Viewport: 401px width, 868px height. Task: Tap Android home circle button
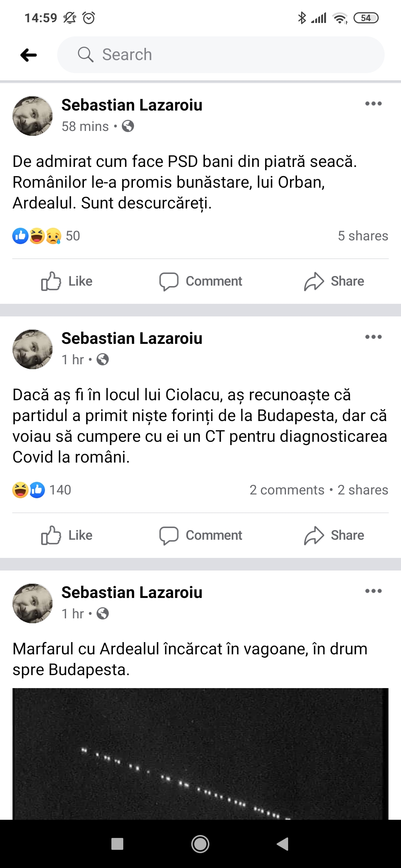pos(200,844)
